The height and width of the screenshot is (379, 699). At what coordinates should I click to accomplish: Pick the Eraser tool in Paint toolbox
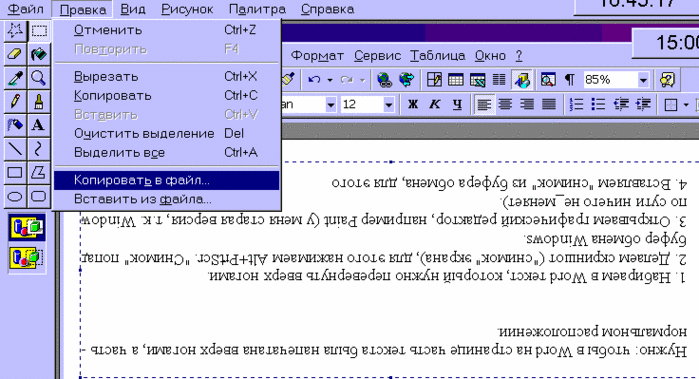(x=15, y=54)
